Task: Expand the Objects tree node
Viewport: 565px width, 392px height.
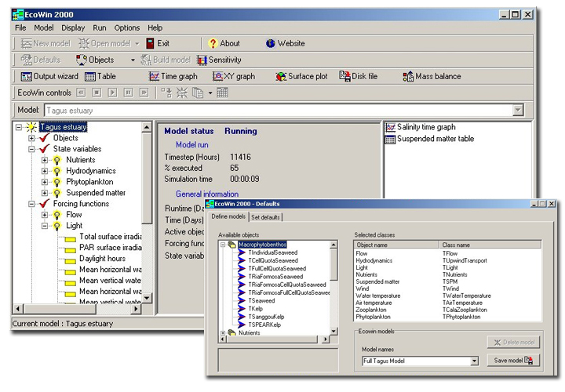Action: click(31, 138)
